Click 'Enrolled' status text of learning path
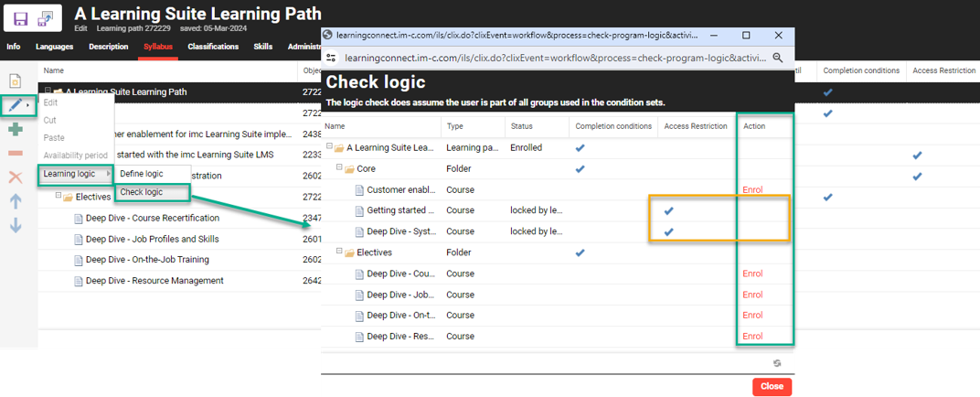 [x=526, y=148]
